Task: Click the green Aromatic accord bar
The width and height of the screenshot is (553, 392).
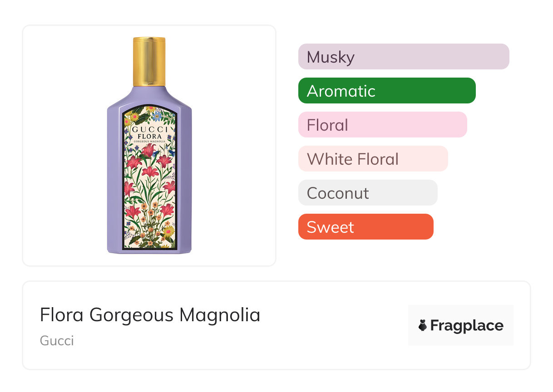Action: click(x=386, y=91)
